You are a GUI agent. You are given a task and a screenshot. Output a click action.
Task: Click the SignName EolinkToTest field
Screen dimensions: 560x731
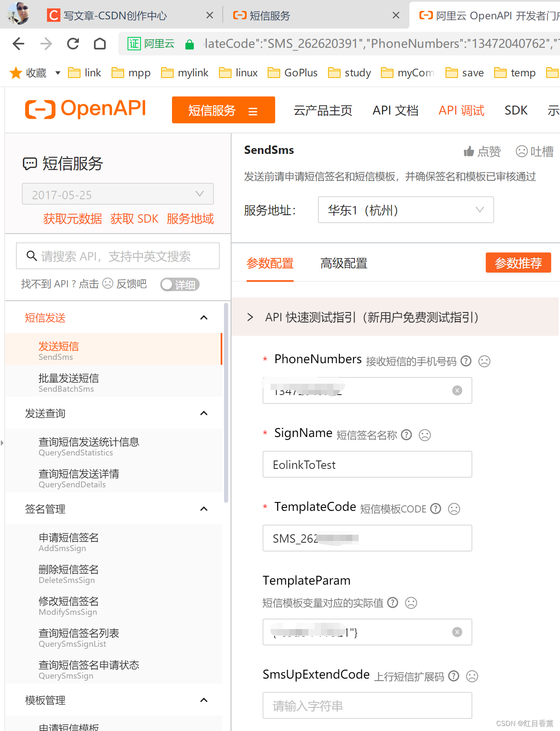(367, 464)
